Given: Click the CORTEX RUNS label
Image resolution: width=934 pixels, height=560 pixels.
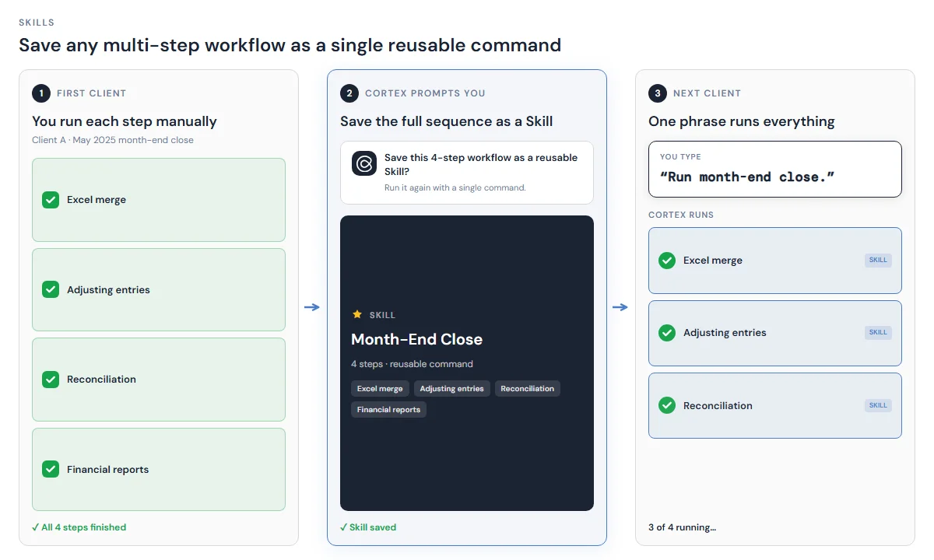Looking at the screenshot, I should click(x=681, y=215).
